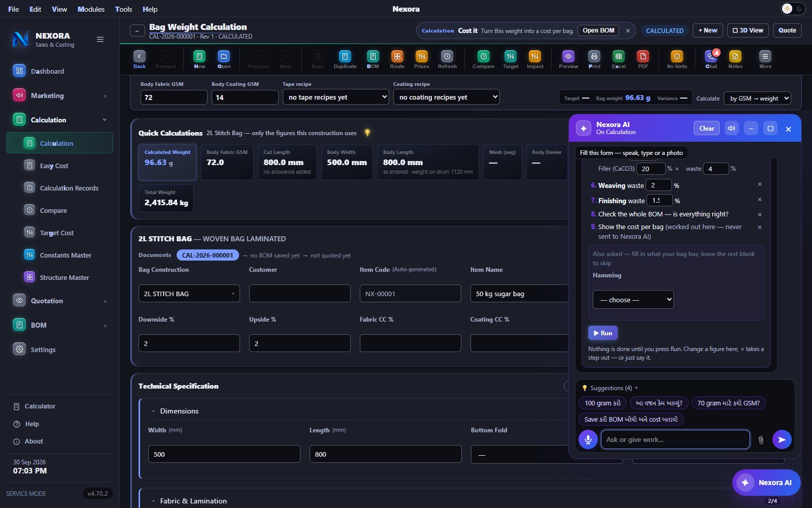Open the Calculate by GSM to weight dropdown

coord(758,99)
